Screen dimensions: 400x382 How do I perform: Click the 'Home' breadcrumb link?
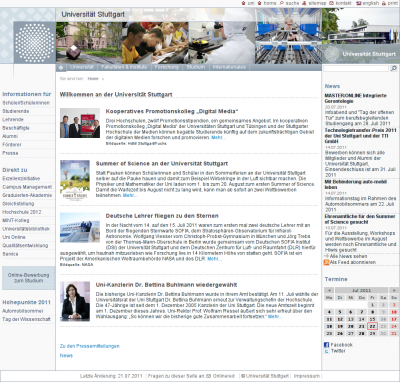93,79
